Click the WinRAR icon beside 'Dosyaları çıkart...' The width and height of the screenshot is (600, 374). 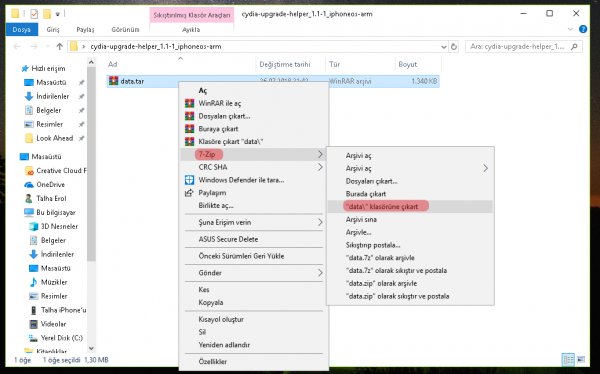coord(189,116)
